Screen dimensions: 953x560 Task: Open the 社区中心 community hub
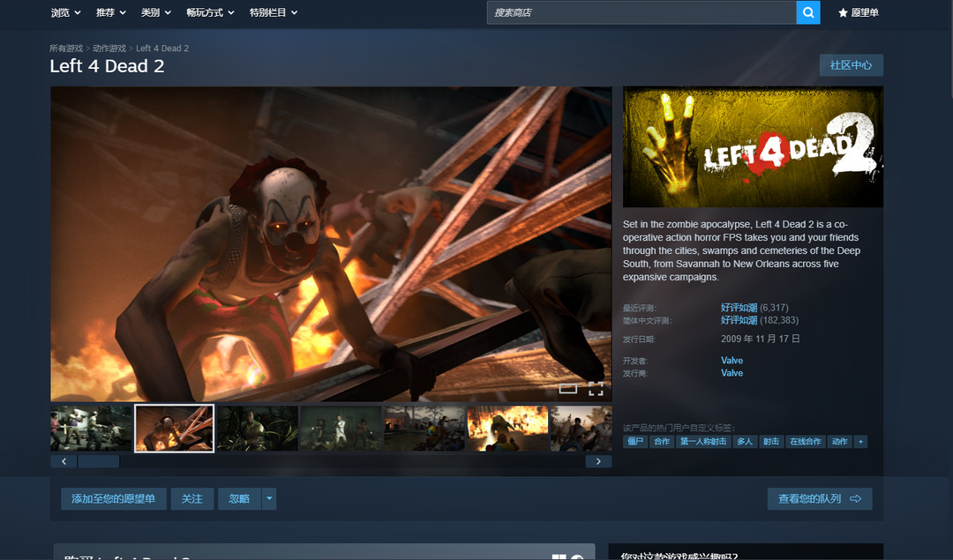point(851,65)
